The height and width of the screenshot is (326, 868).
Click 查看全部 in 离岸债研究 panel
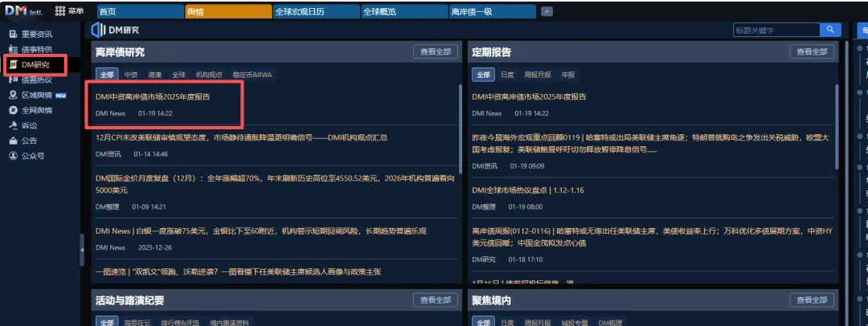(x=436, y=51)
